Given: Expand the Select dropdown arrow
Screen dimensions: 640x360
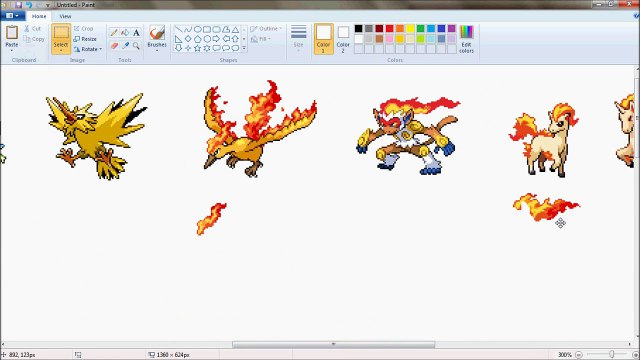Looking at the screenshot, I should click(61, 51).
